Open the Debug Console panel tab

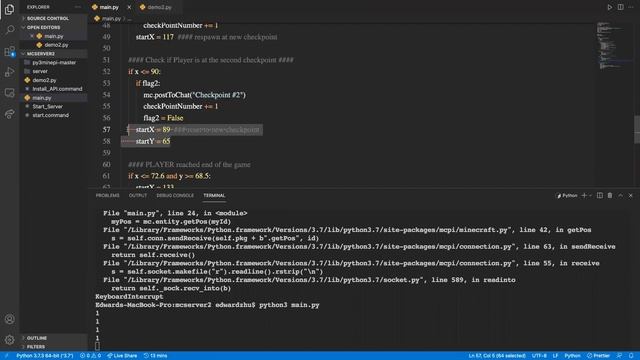(175, 196)
